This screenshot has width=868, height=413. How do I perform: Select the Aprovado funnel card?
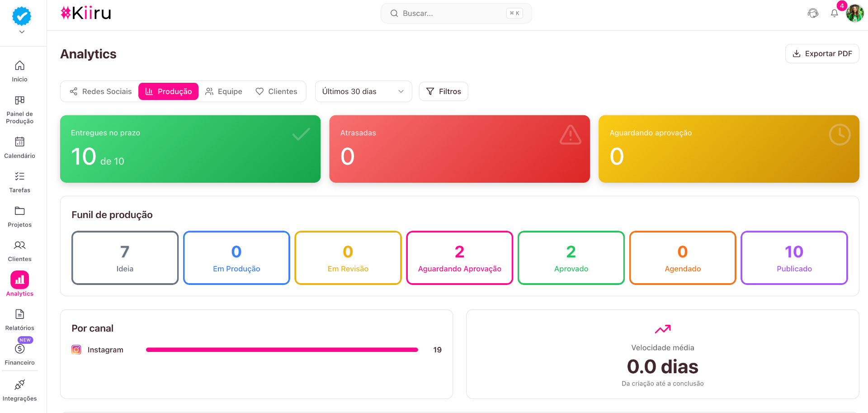(571, 258)
